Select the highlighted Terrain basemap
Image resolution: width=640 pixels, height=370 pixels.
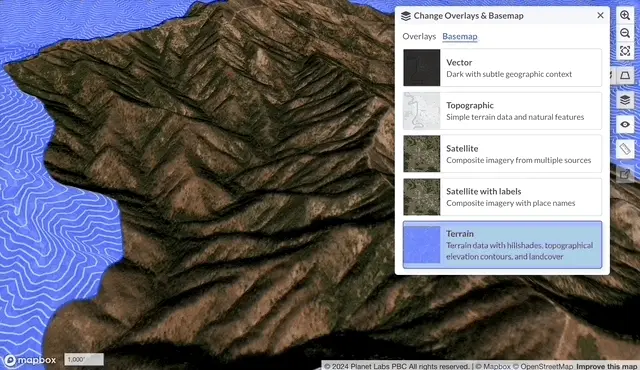tap(502, 245)
